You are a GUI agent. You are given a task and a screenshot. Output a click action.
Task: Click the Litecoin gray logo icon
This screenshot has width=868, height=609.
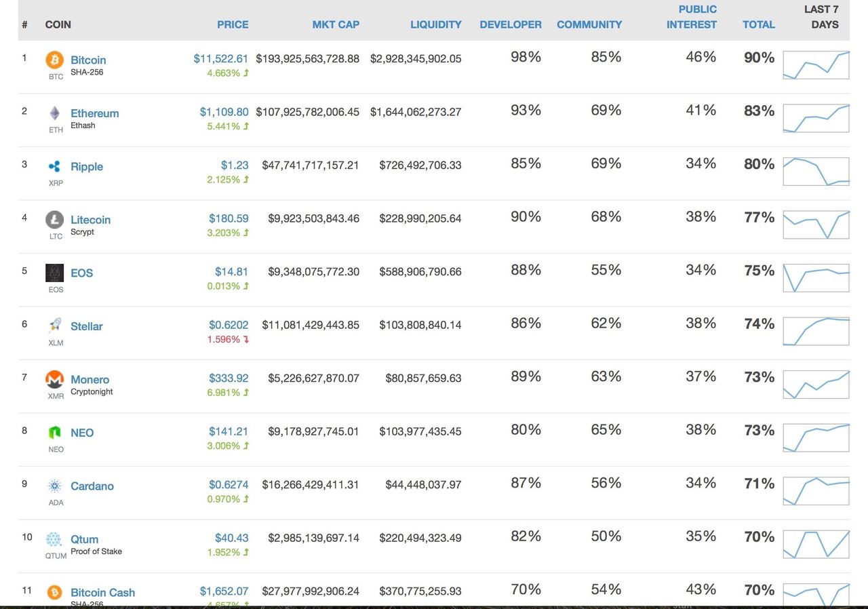55,220
